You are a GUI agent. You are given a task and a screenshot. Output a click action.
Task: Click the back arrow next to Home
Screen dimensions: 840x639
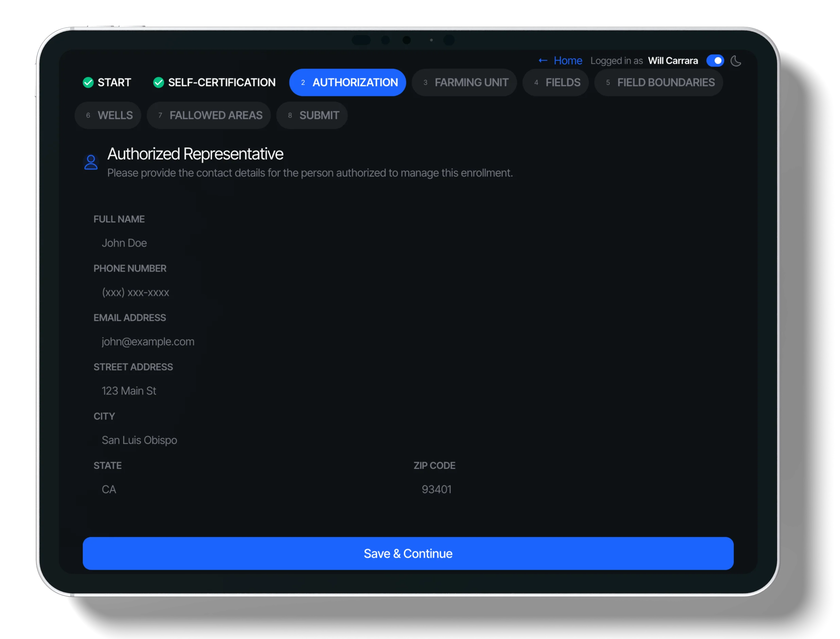pyautogui.click(x=543, y=61)
